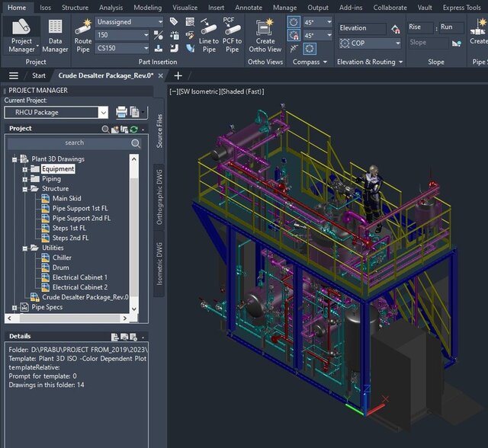Click the copy documents icon beside printer
Image resolution: width=488 pixels, height=448 pixels.
[x=134, y=112]
